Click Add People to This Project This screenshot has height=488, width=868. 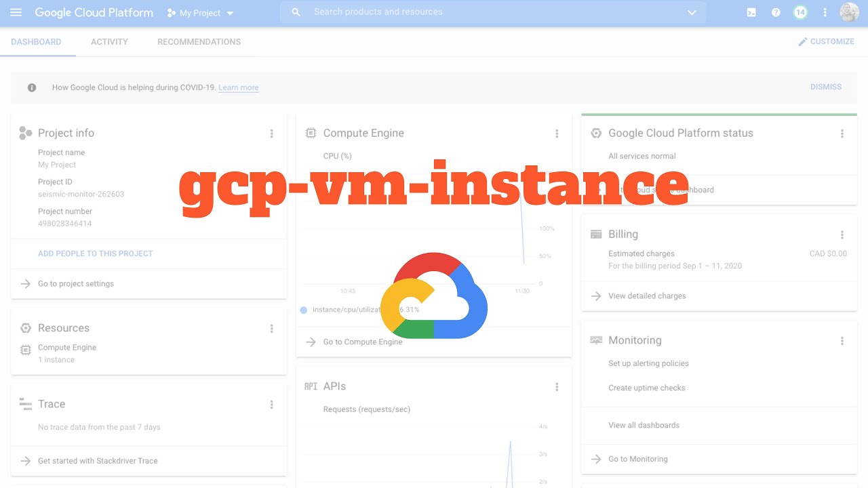[x=95, y=253]
